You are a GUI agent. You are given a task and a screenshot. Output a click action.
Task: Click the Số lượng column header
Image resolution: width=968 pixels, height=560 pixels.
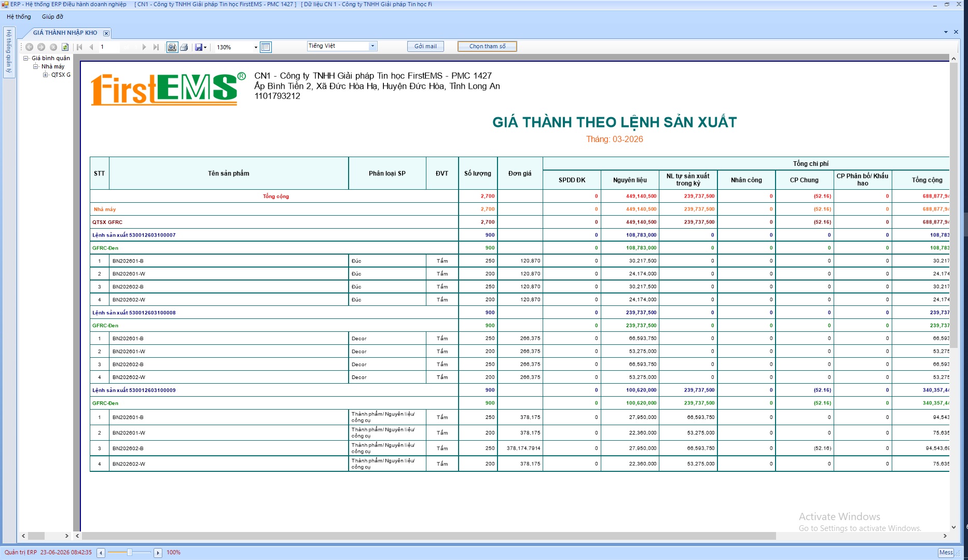[x=477, y=173]
